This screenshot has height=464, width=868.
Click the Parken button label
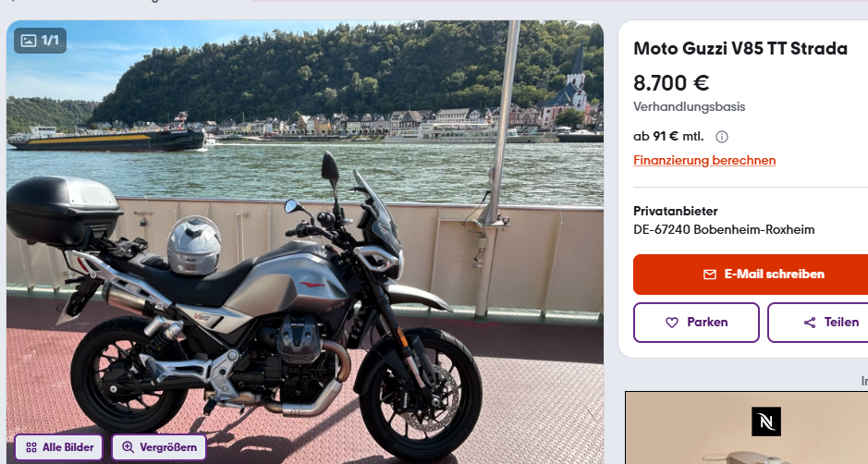pyautogui.click(x=707, y=323)
